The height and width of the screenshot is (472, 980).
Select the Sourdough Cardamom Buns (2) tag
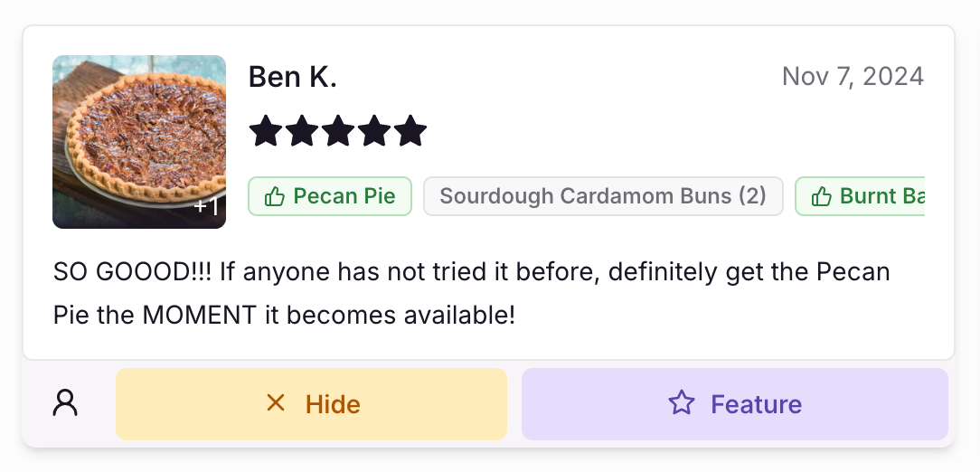[x=603, y=196]
